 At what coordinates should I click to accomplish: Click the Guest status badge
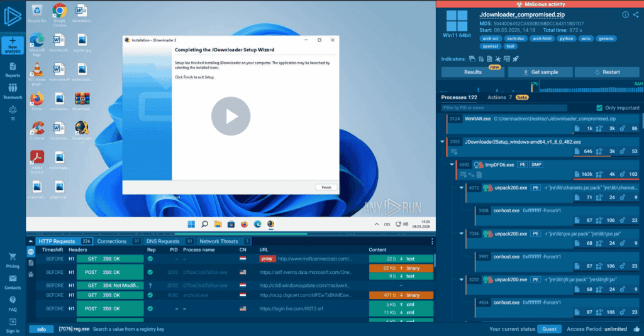pyautogui.click(x=549, y=329)
